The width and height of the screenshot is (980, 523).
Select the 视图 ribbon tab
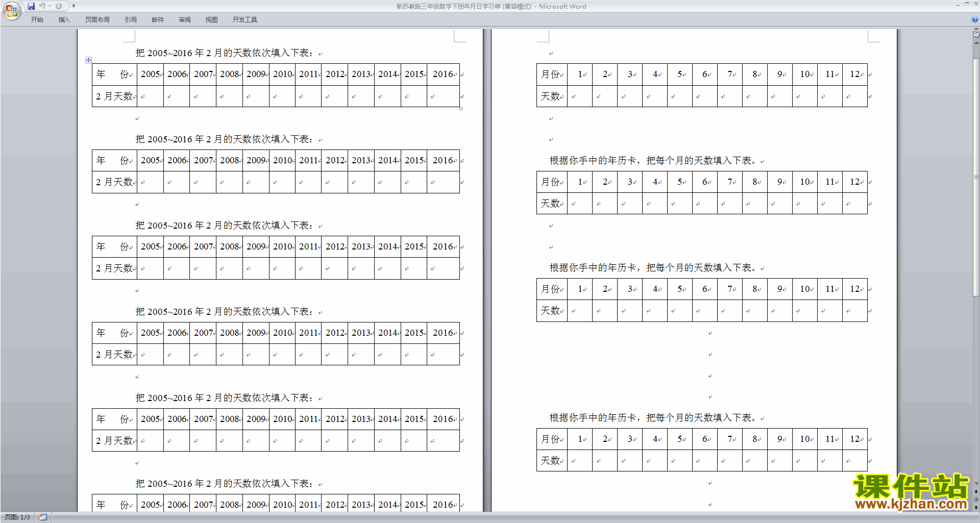(x=212, y=19)
